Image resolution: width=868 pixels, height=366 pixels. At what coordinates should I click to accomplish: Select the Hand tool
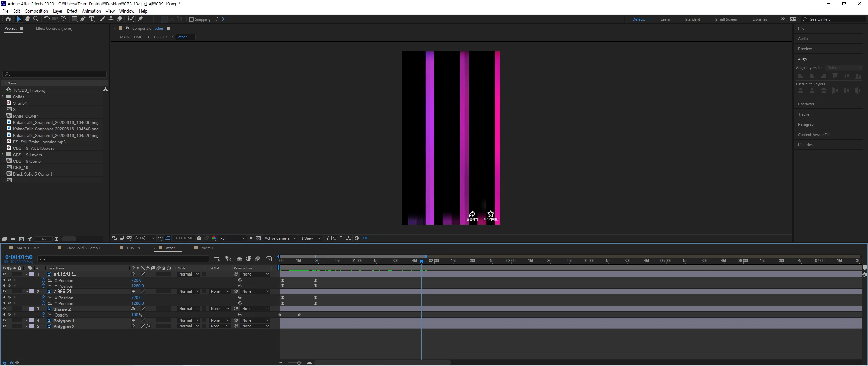point(27,19)
